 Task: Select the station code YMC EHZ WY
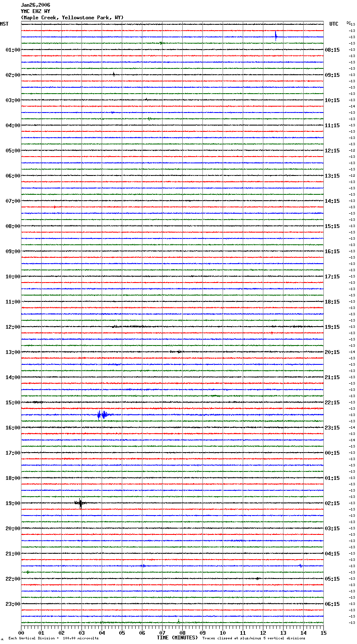pyautogui.click(x=35, y=11)
